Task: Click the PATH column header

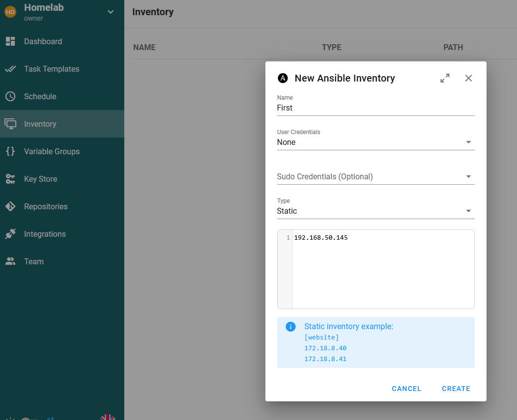Action: pos(453,48)
